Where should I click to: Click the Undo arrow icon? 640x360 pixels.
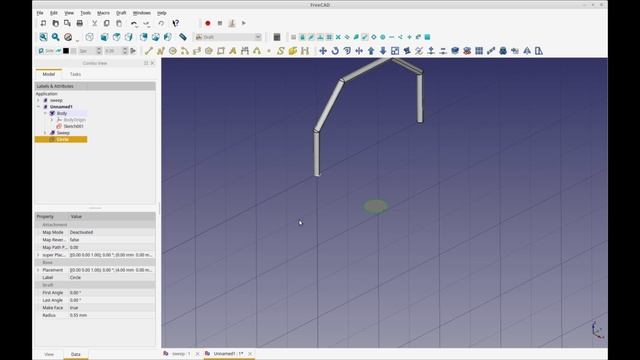point(134,23)
